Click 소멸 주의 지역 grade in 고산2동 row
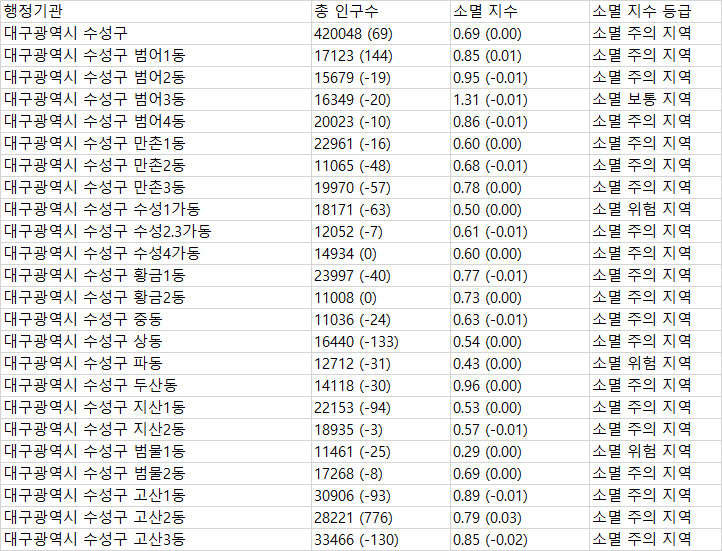722x551 pixels. [x=641, y=517]
